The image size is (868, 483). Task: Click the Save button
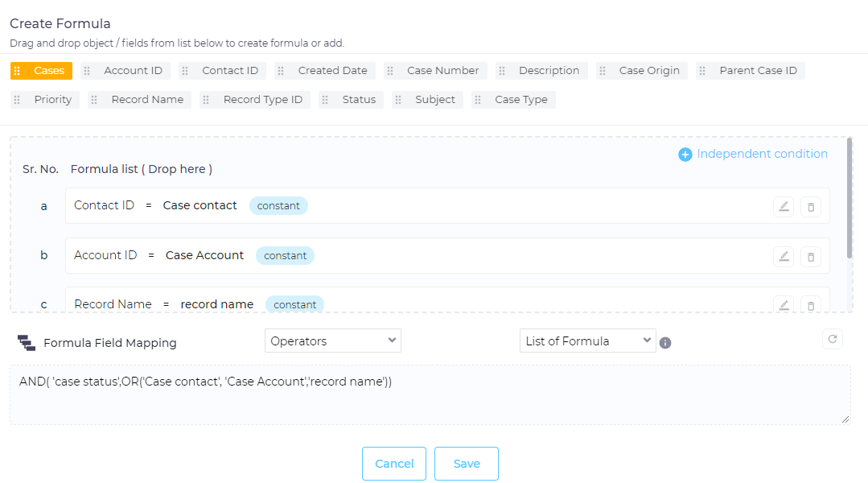pos(466,464)
